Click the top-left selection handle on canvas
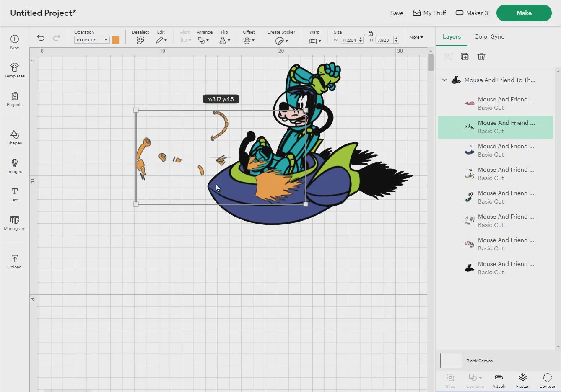Image resolution: width=561 pixels, height=392 pixels. [136, 110]
